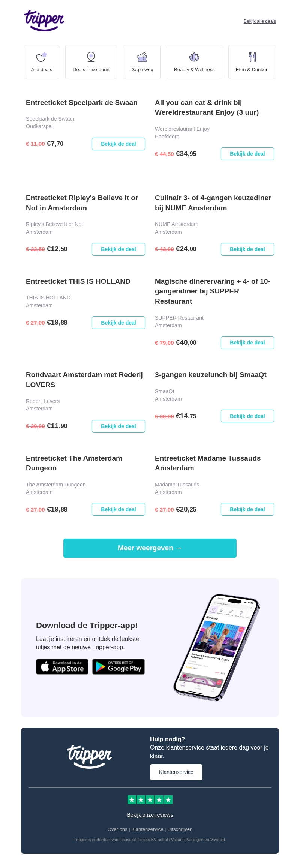View the Wereldrestaurant Enjoy deal

pyautogui.click(x=247, y=154)
